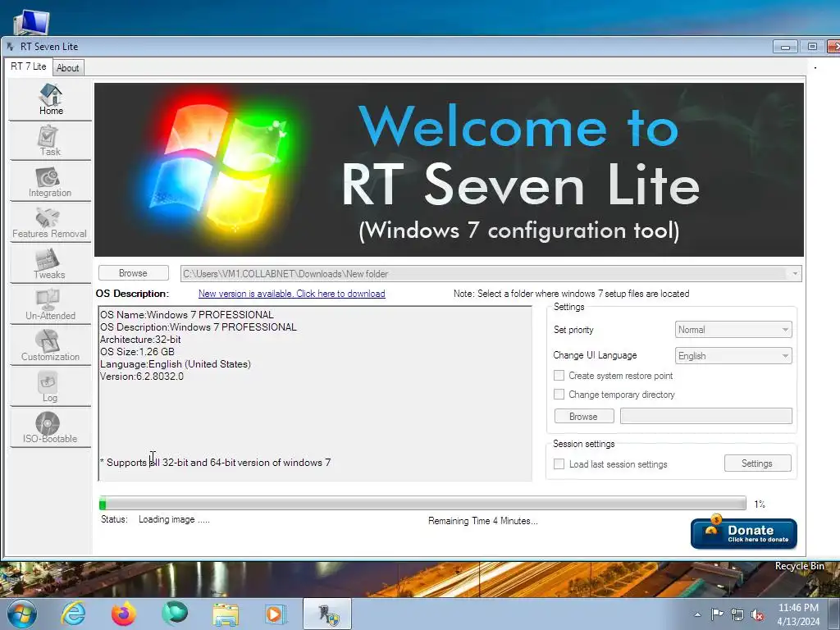Viewport: 840px width, 630px height.
Task: Open Windows Media Player from taskbar
Action: 276,614
